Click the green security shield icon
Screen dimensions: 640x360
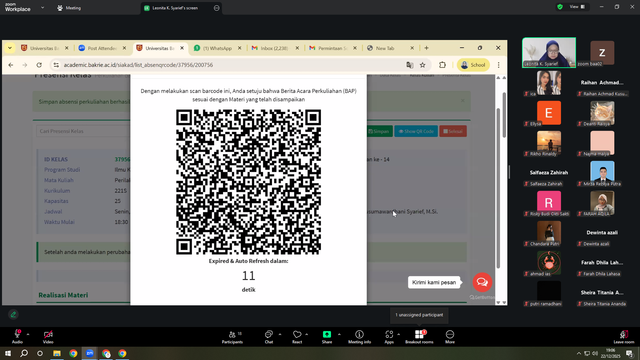(560, 7)
